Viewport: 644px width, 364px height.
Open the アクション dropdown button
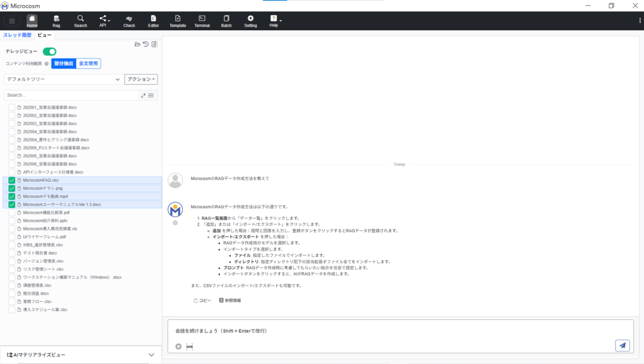[x=141, y=79]
